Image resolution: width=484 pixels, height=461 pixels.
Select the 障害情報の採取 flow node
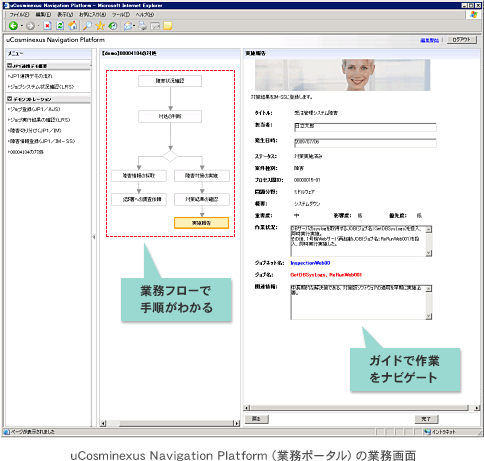pyautogui.click(x=139, y=176)
